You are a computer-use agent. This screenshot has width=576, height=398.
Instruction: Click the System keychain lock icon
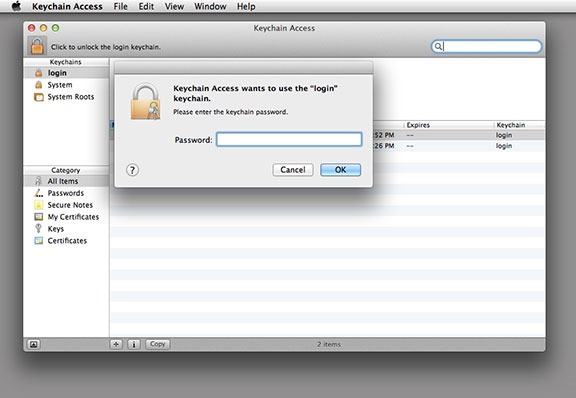(39, 85)
